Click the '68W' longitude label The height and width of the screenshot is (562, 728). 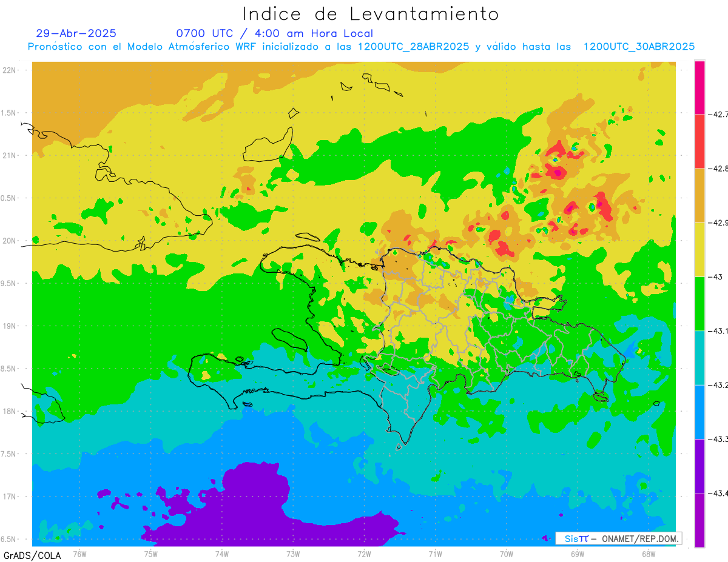tap(649, 554)
